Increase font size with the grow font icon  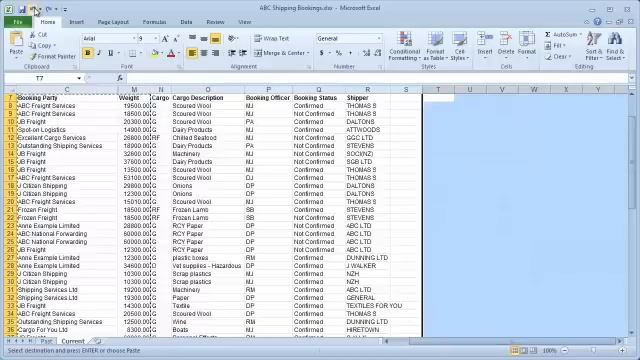click(165, 39)
